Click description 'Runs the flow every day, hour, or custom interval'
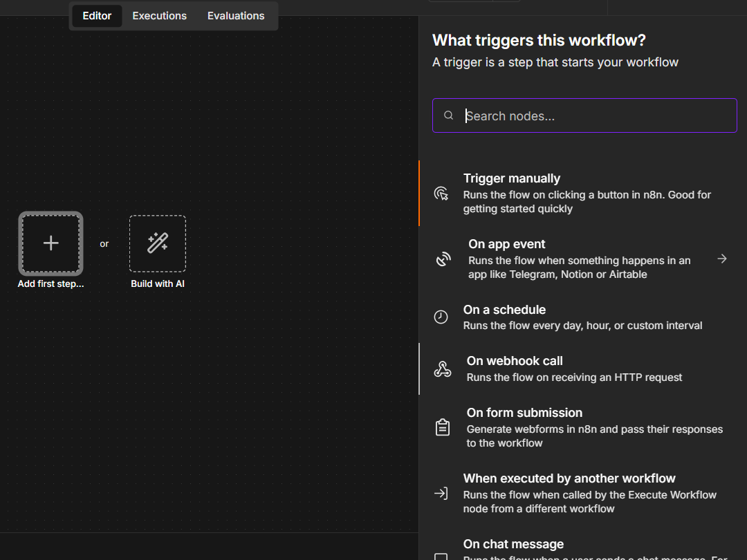The height and width of the screenshot is (560, 747). point(582,326)
